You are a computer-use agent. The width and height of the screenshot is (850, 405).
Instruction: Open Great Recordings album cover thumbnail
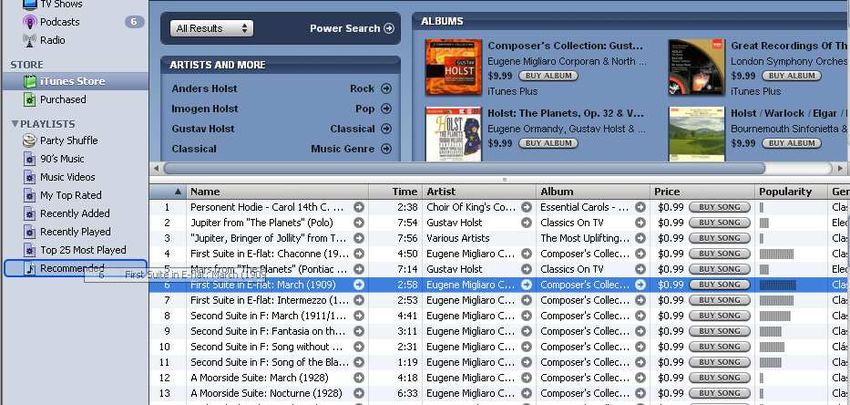pos(697,67)
